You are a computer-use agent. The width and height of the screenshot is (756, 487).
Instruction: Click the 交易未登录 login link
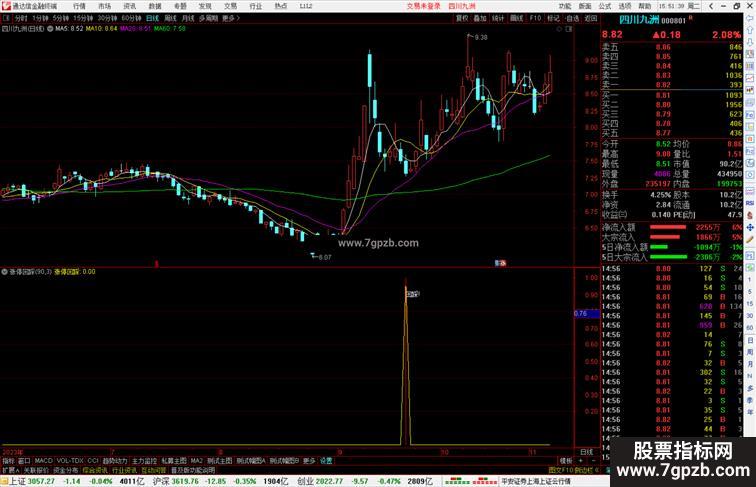coord(423,6)
